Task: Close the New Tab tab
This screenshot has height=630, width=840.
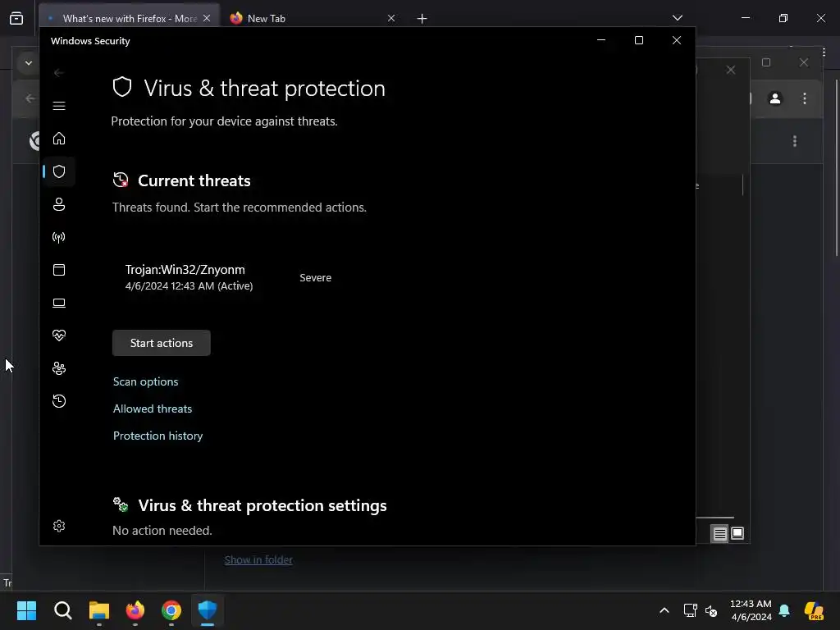Action: 391,18
